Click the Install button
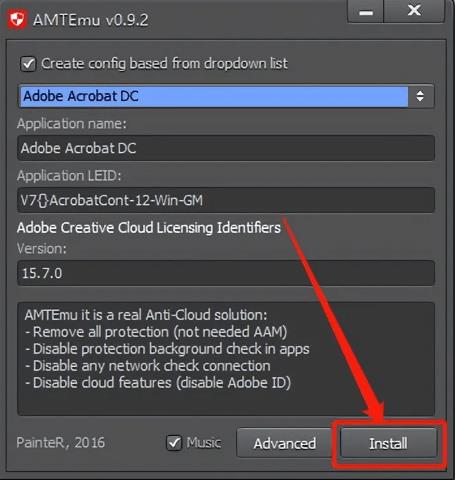Image resolution: width=455 pixels, height=480 pixels. click(x=388, y=443)
